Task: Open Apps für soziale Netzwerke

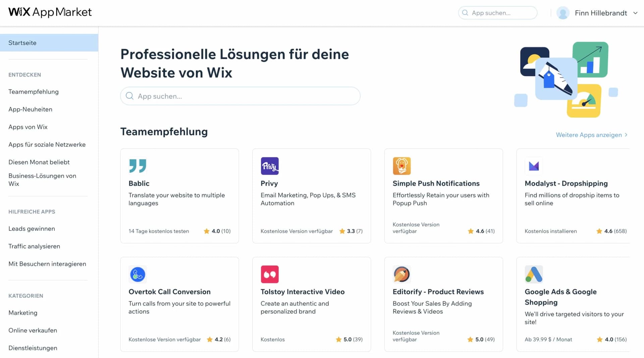Action: [47, 144]
